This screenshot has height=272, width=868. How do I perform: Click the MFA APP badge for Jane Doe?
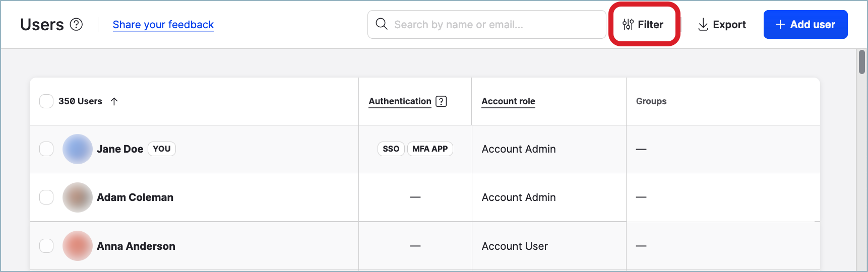pyautogui.click(x=430, y=149)
